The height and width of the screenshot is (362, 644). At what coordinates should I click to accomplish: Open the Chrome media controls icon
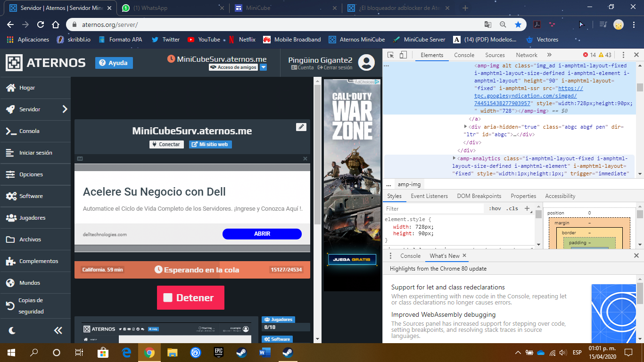point(603,25)
